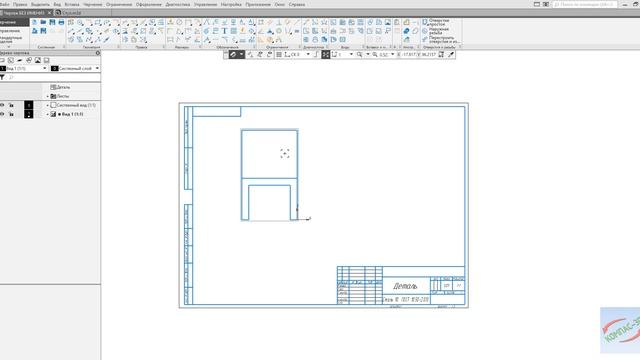Click the lock icon of Системный вид row
Image resolution: width=640 pixels, height=360 pixels.
[11, 105]
